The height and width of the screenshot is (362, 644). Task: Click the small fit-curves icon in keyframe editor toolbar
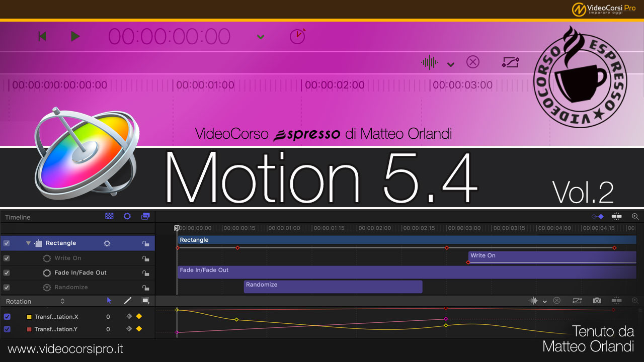point(577,301)
